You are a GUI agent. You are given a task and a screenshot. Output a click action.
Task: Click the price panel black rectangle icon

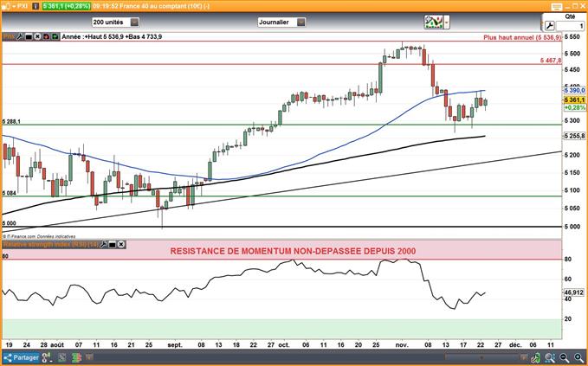29,36
